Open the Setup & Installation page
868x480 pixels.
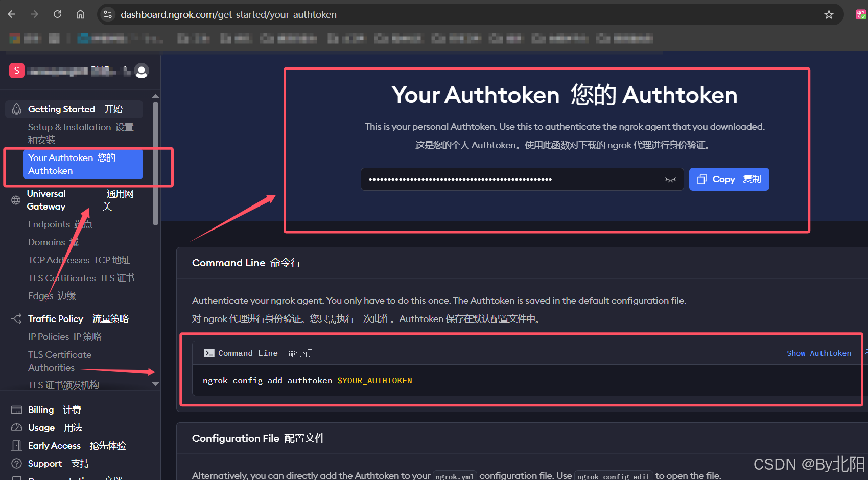tap(69, 127)
